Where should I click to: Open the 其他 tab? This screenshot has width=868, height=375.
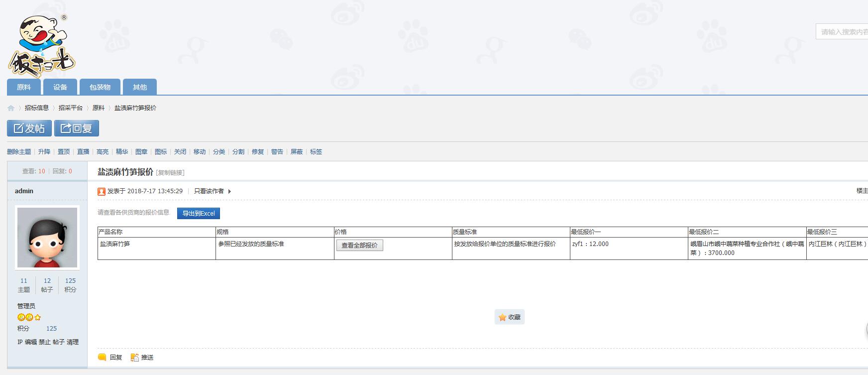coord(140,87)
